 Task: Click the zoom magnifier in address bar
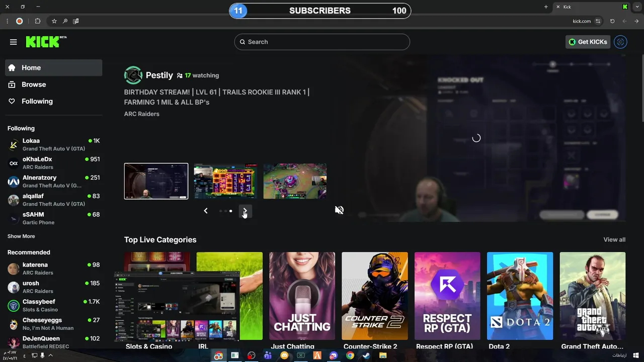tap(65, 21)
